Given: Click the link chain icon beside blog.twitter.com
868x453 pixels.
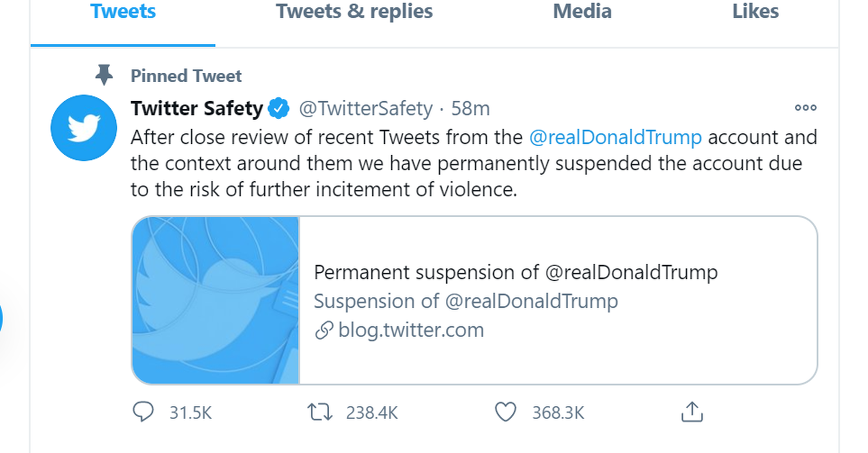Looking at the screenshot, I should 324,330.
